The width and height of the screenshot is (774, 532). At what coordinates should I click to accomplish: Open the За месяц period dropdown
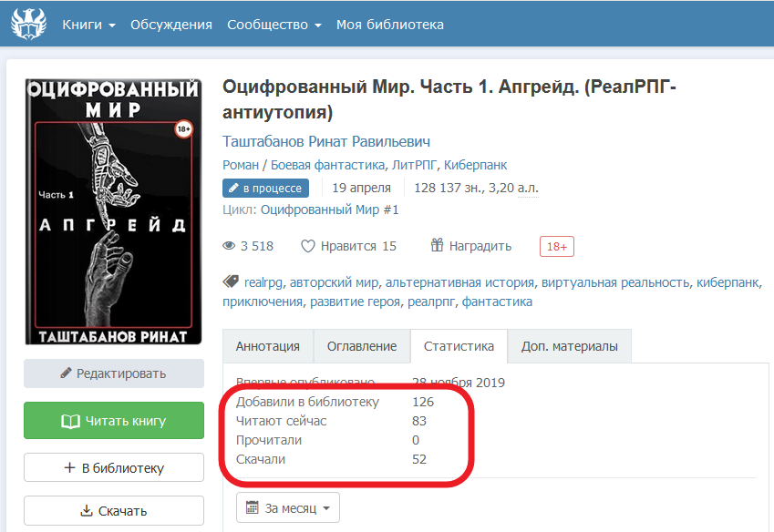click(x=288, y=507)
